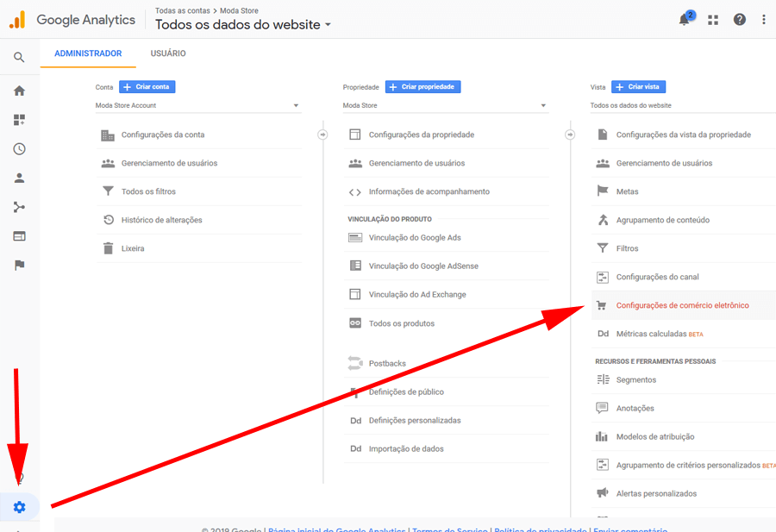This screenshot has height=532, width=776.
Task: Click shopping cart icon for comércio eletrônico
Action: [601, 305]
